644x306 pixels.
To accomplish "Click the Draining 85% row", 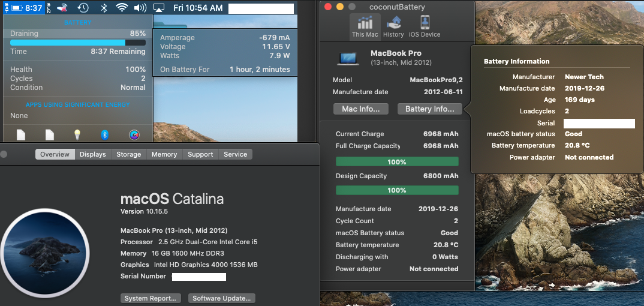I will tap(77, 33).
